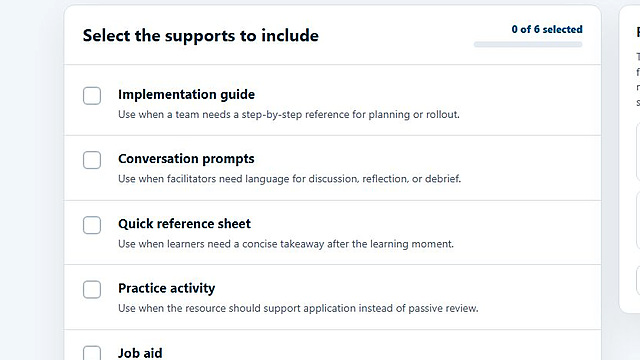Click 'Select the supports to include' heading
This screenshot has width=640, height=360.
pos(200,36)
